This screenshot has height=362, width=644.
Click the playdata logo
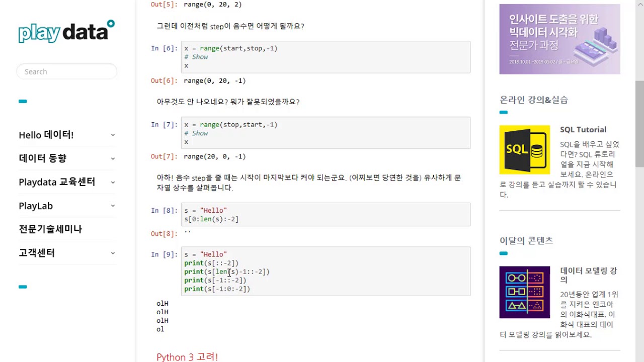[x=66, y=31]
